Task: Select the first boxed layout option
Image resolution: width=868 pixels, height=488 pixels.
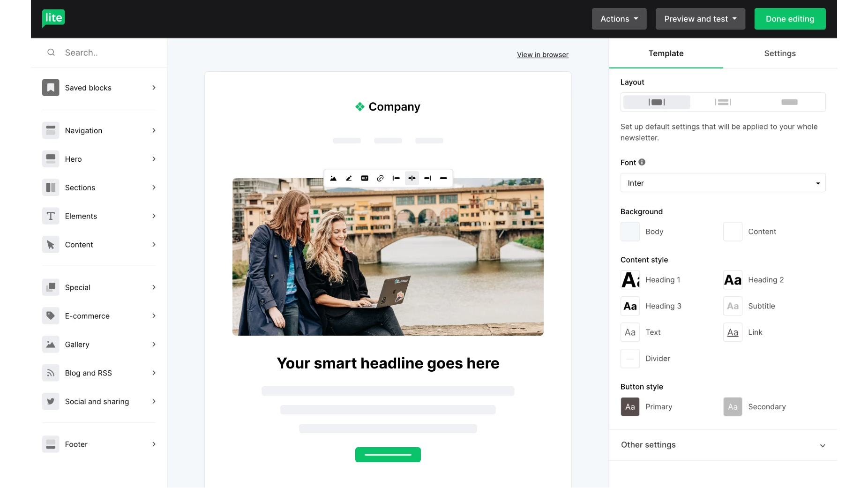Action: click(657, 102)
